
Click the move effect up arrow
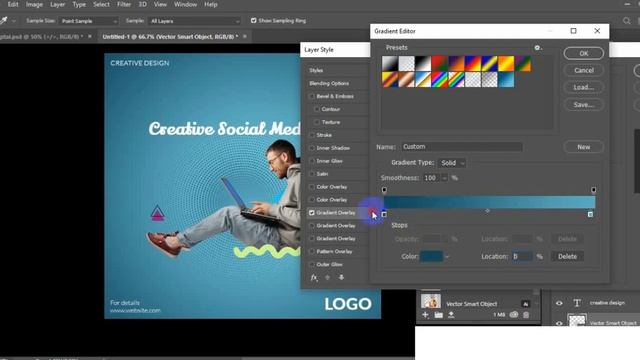click(x=327, y=278)
